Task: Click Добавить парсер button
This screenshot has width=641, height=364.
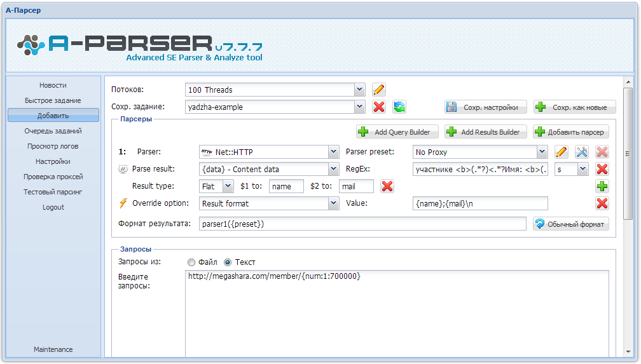Action: click(571, 132)
